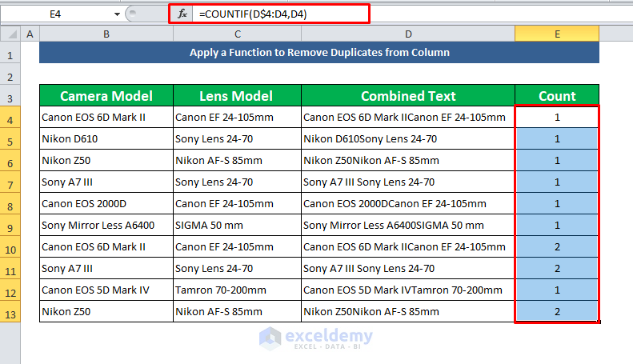
Task: Click the 'Camera Model' header cell
Action: coord(106,96)
